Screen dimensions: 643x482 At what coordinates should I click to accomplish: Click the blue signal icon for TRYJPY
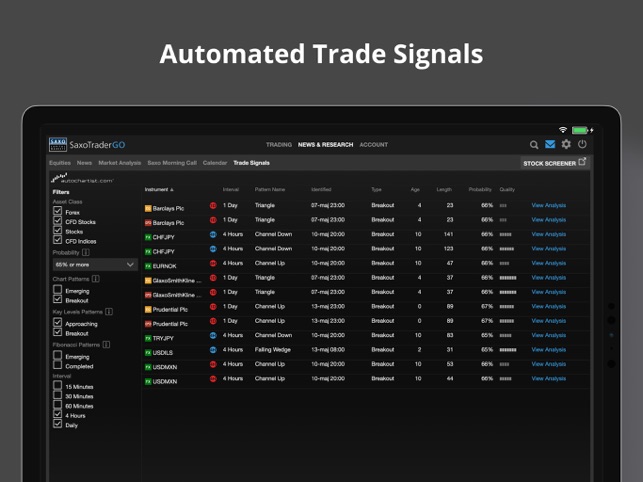[x=213, y=335]
